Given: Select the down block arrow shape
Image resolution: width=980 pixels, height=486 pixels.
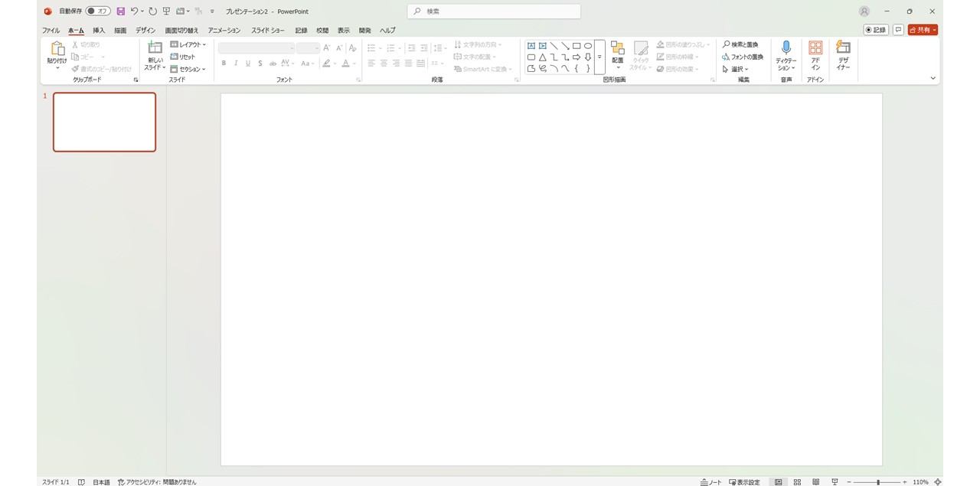Looking at the screenshot, I should click(x=588, y=57).
